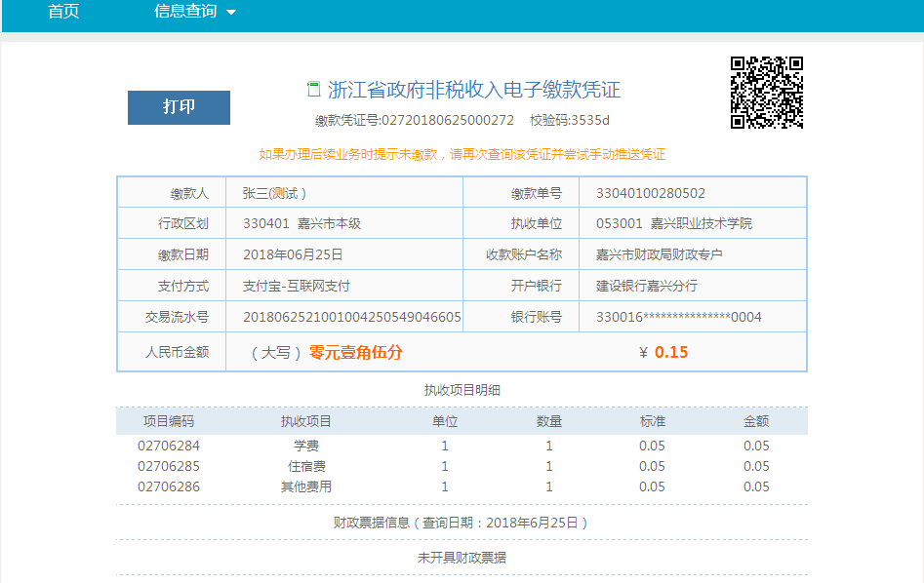Click the 首页 menu item
This screenshot has height=583, width=924.
tap(63, 12)
